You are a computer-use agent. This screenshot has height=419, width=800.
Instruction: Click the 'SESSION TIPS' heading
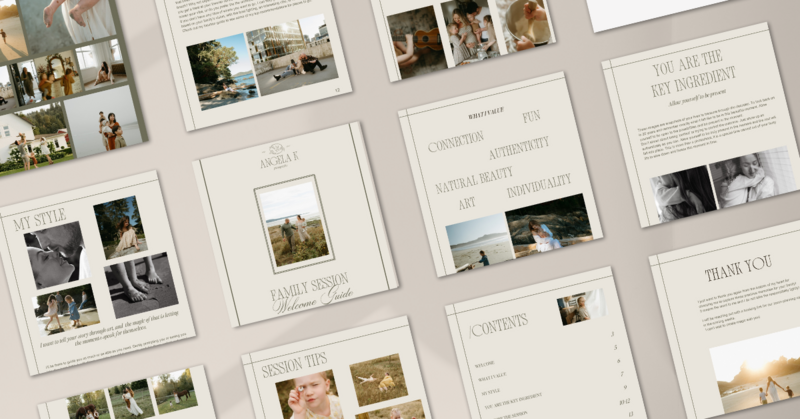(x=294, y=364)
